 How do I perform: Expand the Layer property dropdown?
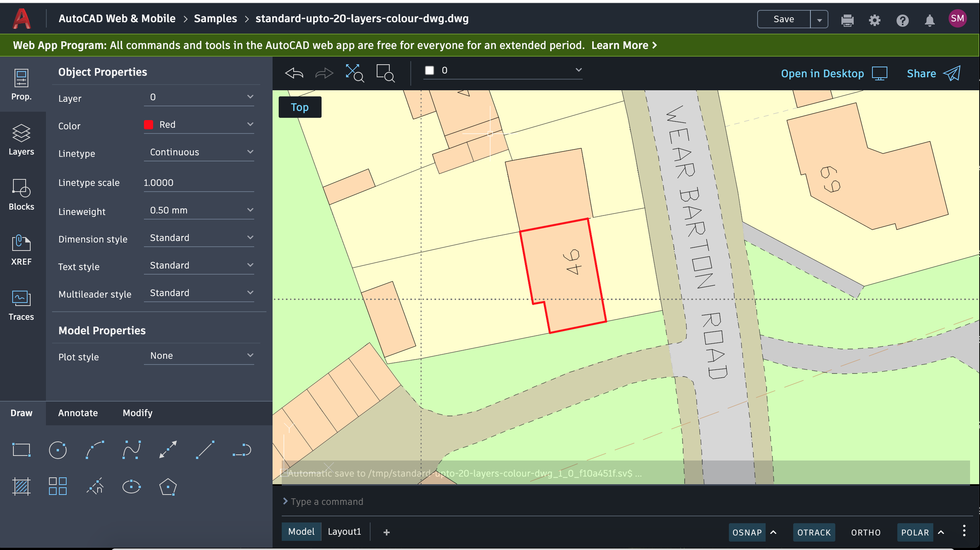[x=250, y=98]
